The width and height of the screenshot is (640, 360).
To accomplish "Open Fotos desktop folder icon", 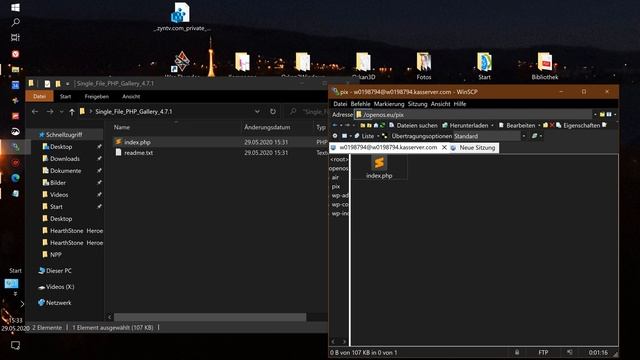I will pos(424,66).
